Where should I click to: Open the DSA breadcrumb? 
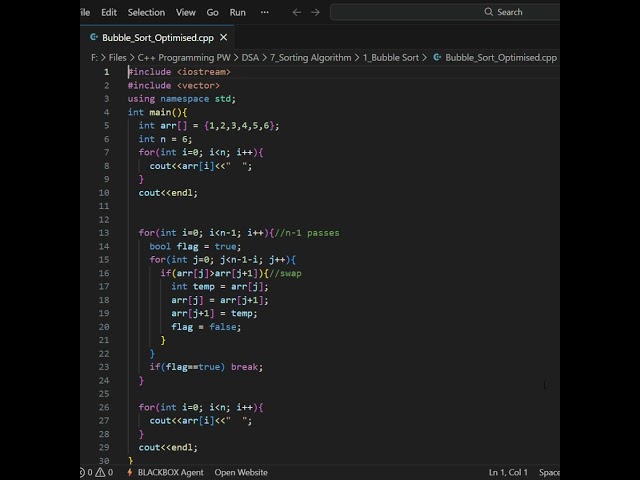tap(250, 58)
